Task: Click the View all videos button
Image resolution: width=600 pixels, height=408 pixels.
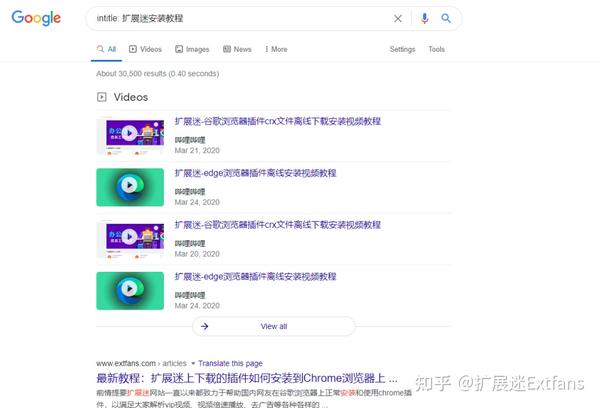Action: pos(274,326)
